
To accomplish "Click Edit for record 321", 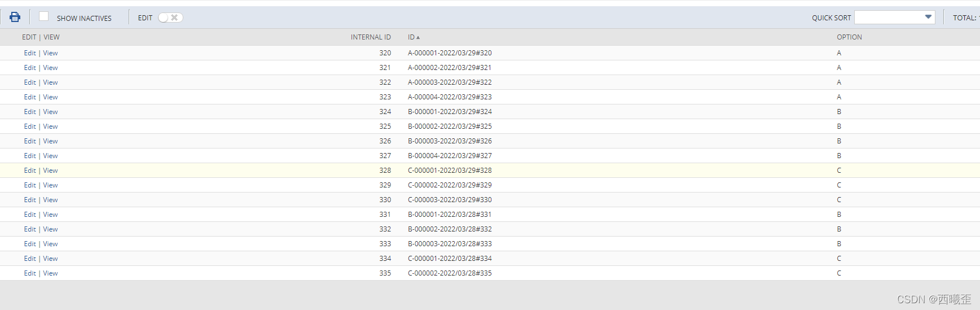I will tap(30, 68).
